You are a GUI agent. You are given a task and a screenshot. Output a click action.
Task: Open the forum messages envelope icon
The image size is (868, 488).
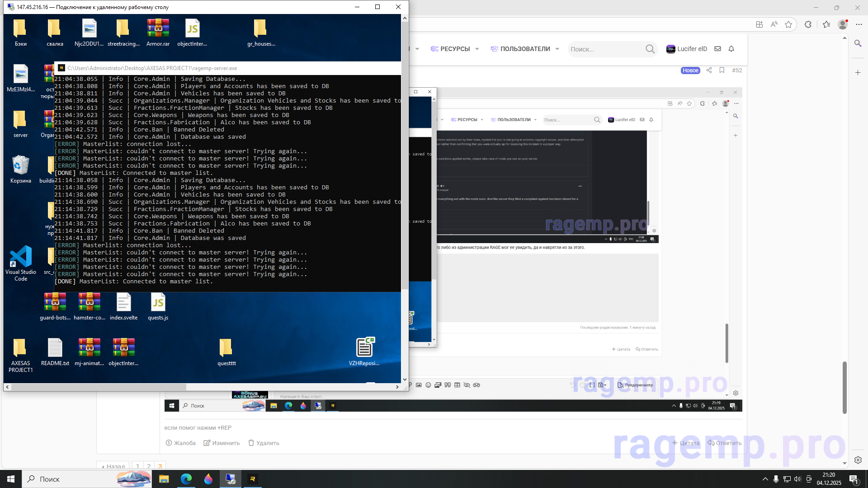pyautogui.click(x=717, y=49)
